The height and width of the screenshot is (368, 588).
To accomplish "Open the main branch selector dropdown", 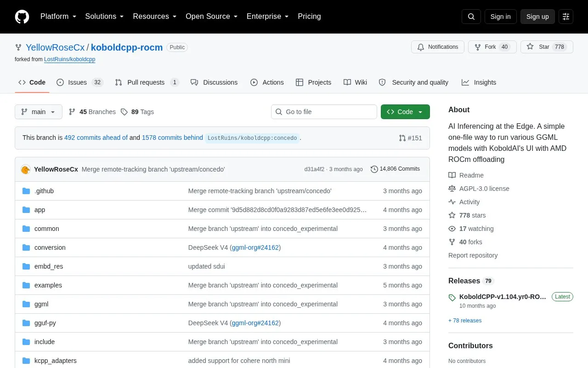I will 39,112.
